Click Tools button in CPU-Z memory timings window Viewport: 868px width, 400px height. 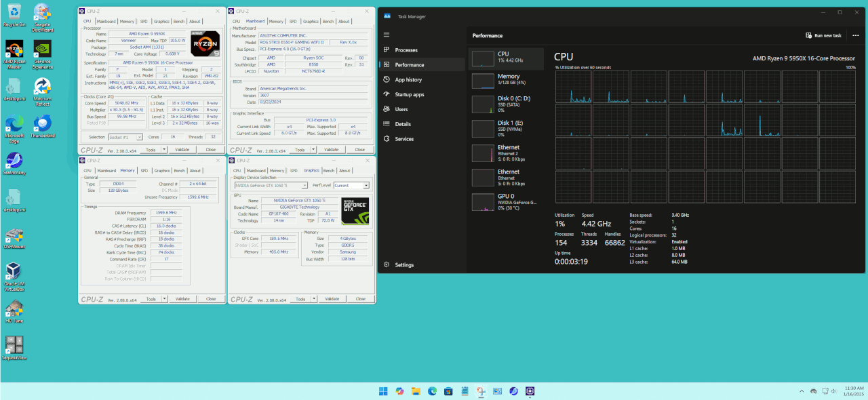click(151, 298)
